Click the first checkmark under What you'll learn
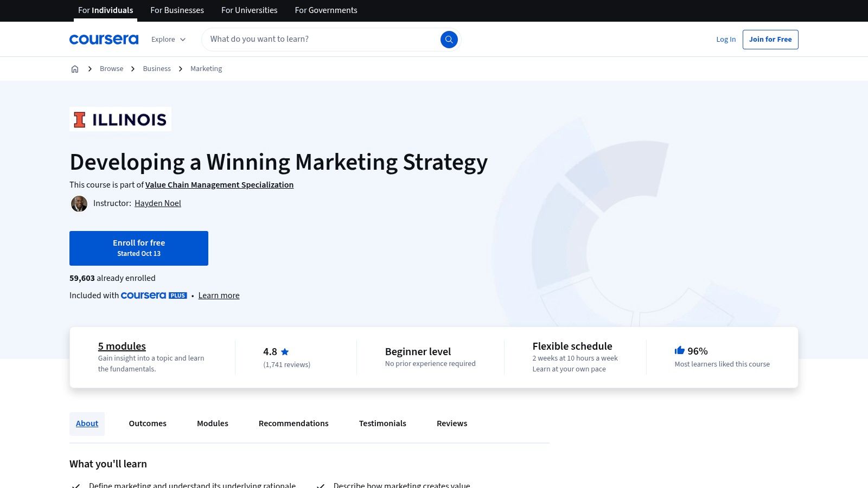868x488 pixels. 76,485
